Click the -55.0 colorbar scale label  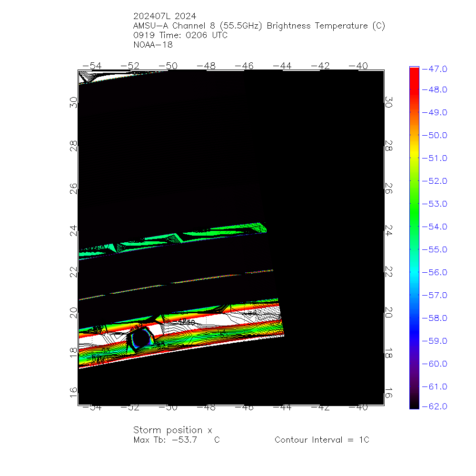click(434, 249)
